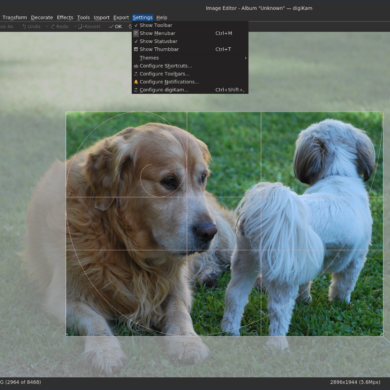Open Configure Shortcuts dialog
390x390 pixels.
coord(190,66)
